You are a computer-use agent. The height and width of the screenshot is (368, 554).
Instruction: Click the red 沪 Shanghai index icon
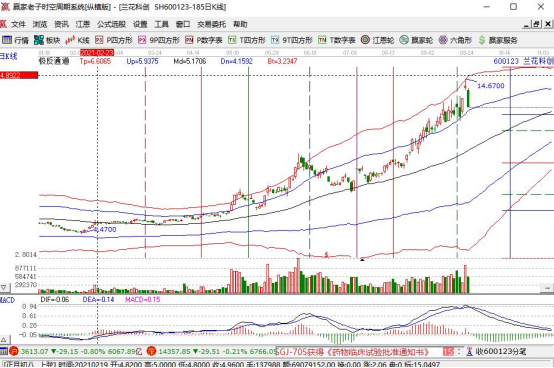pos(14,351)
